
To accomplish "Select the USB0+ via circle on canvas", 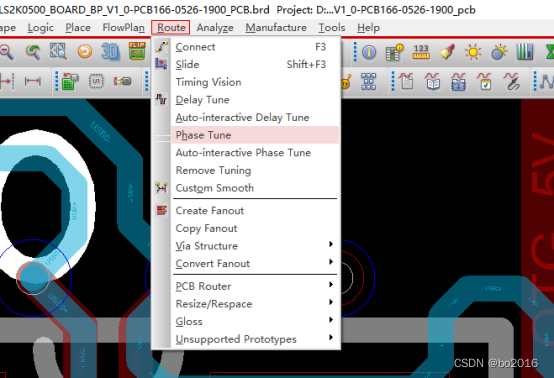I will [33, 278].
